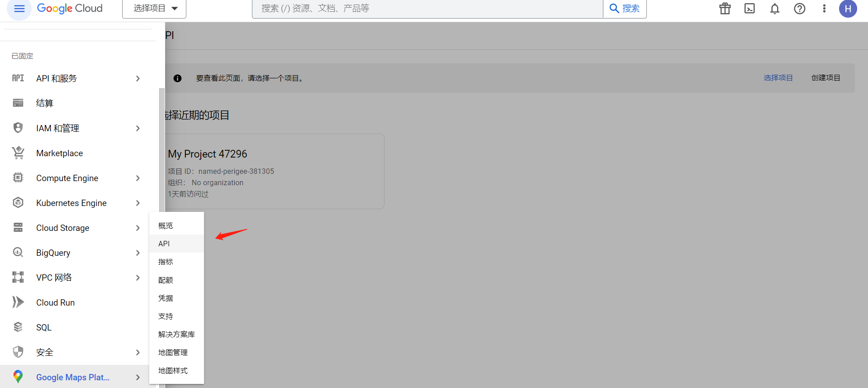Click the Kubernetes Engine hexagon icon
The width and height of the screenshot is (868, 388).
point(18,203)
